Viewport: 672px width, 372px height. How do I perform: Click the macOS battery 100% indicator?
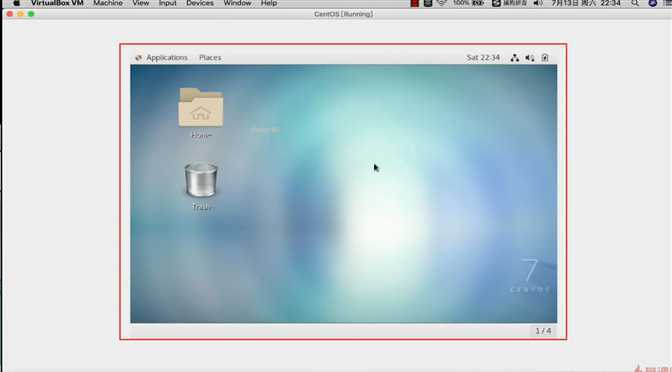point(468,3)
